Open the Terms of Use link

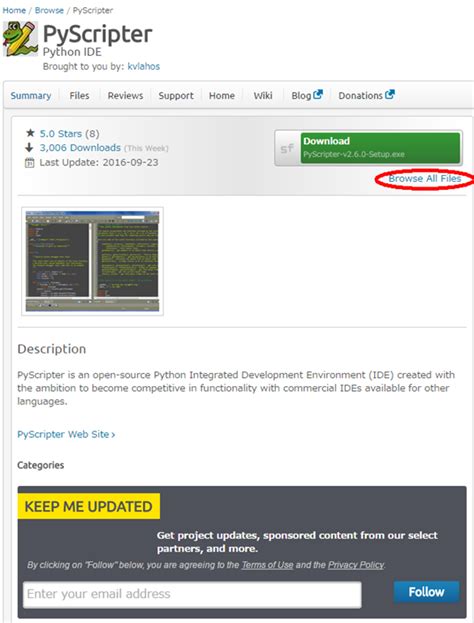(x=267, y=565)
